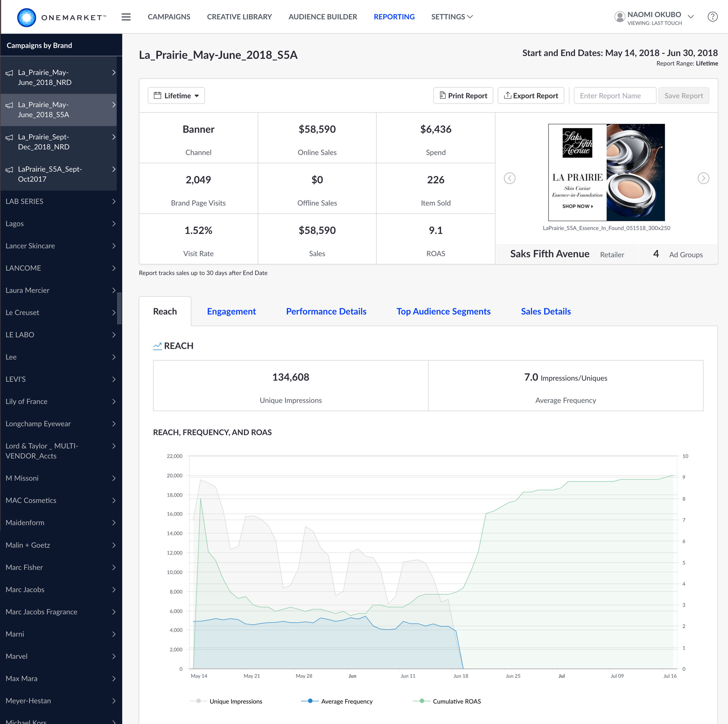Screen dimensions: 728x724
Task: Open Audience Builder menu
Action: pos(323,17)
